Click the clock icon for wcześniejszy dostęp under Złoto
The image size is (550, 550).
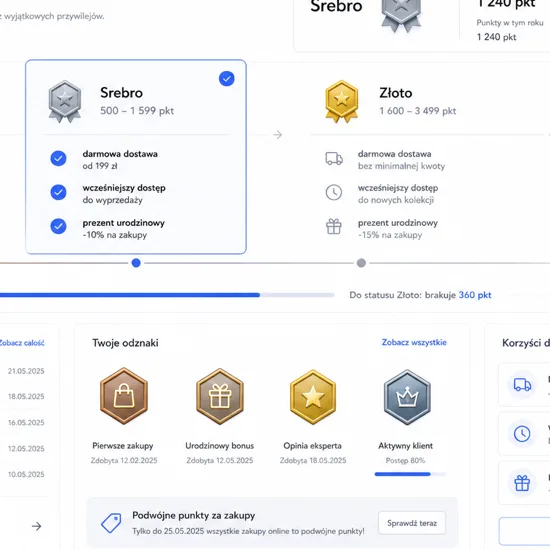pos(334,193)
